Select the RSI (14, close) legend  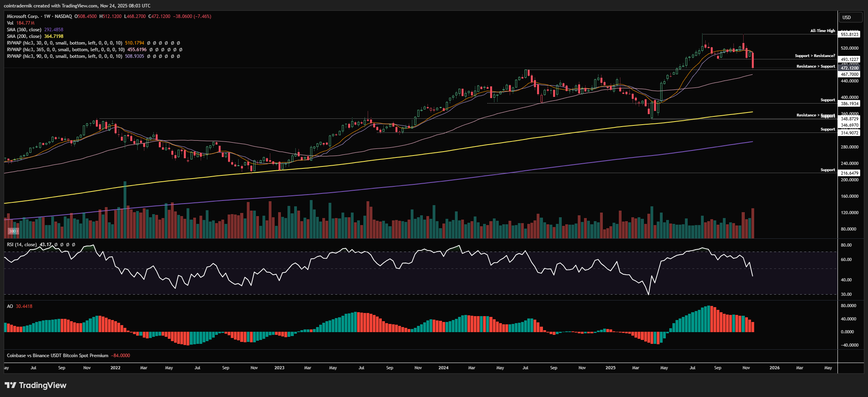coord(22,245)
